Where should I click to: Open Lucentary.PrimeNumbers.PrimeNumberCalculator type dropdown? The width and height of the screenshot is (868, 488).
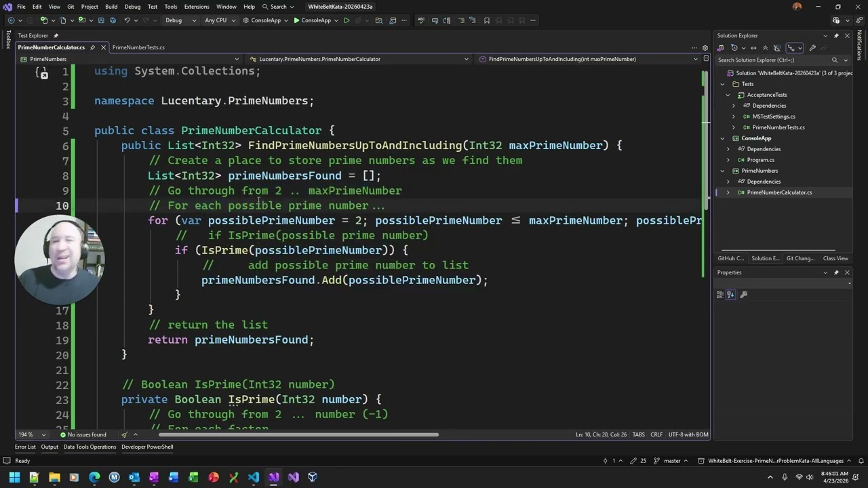point(359,59)
